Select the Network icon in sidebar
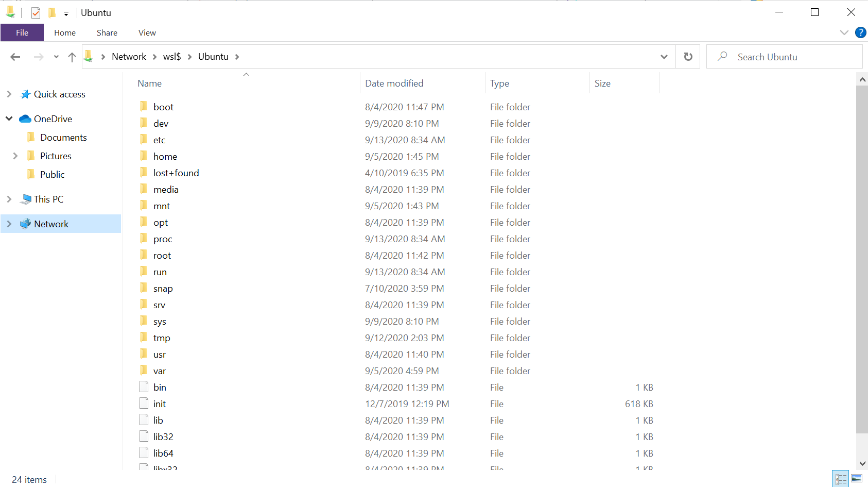Screen dimensions: 868x487 [25, 224]
